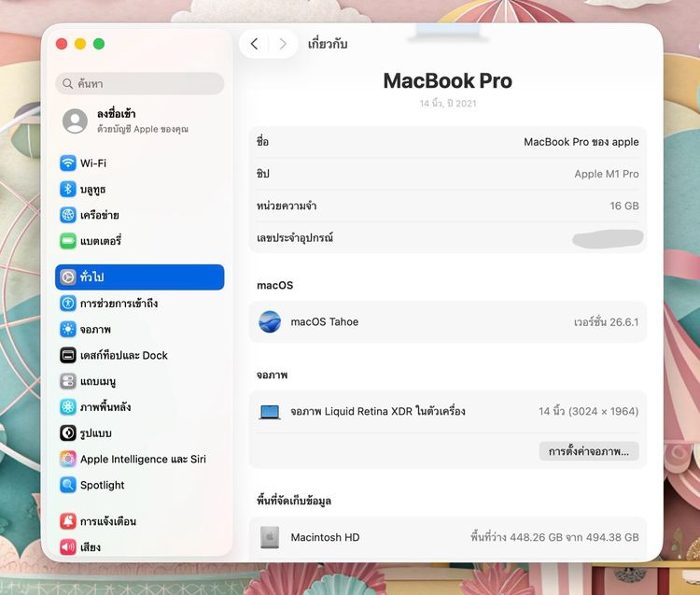This screenshot has width=700, height=595.
Task: Open Desktop and Dock icon in sidebar
Action: tap(68, 355)
